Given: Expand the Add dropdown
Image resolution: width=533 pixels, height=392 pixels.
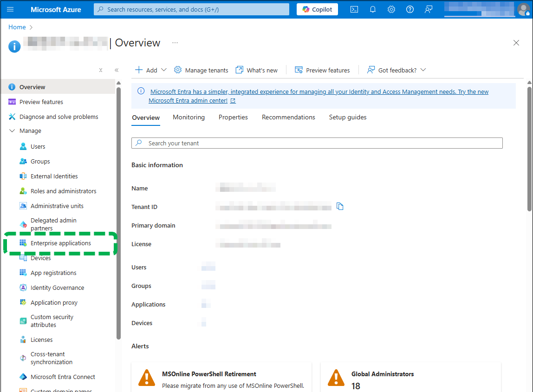Looking at the screenshot, I should coord(151,70).
